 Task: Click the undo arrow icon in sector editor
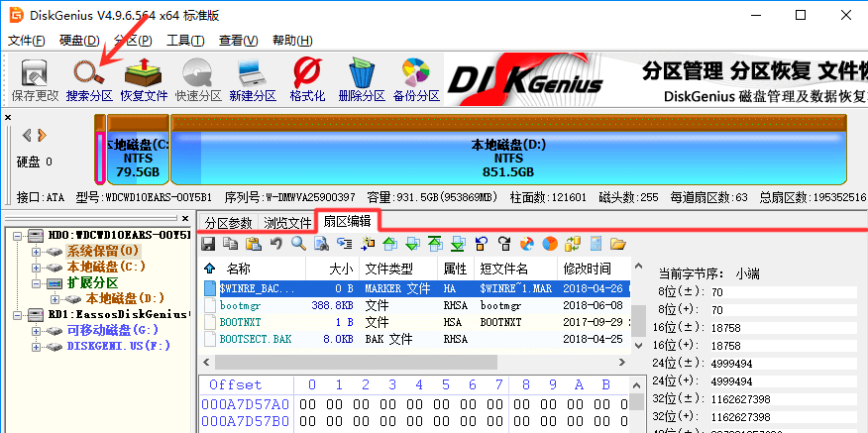tap(275, 243)
